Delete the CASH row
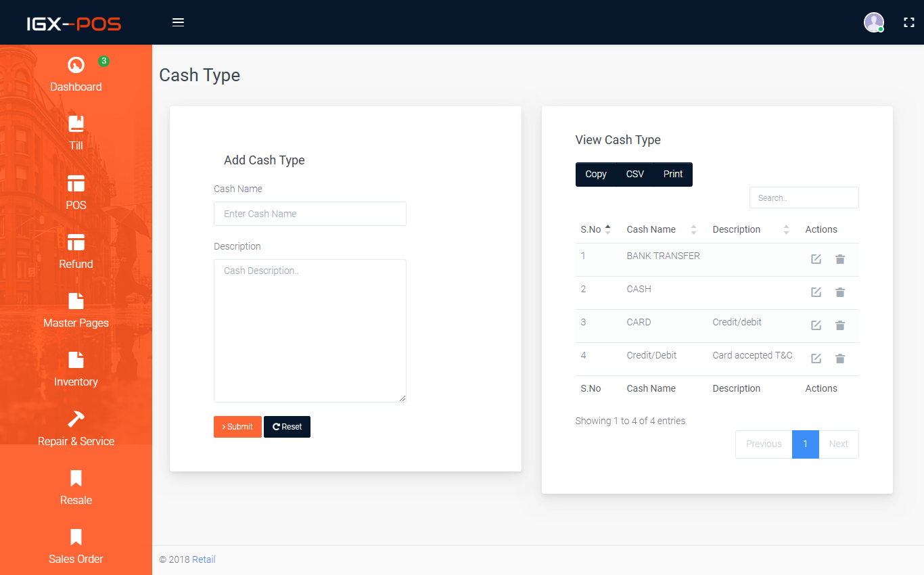 click(x=840, y=292)
